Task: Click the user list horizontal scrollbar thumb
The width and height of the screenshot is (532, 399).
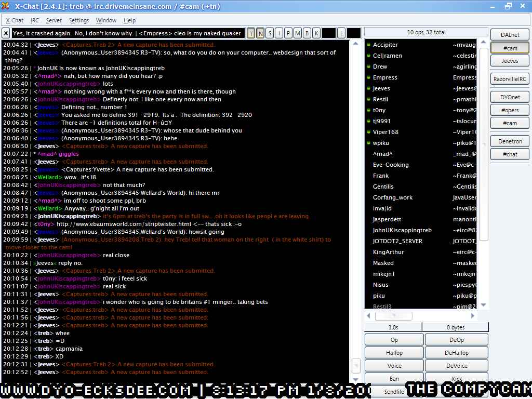Action: [x=394, y=315]
